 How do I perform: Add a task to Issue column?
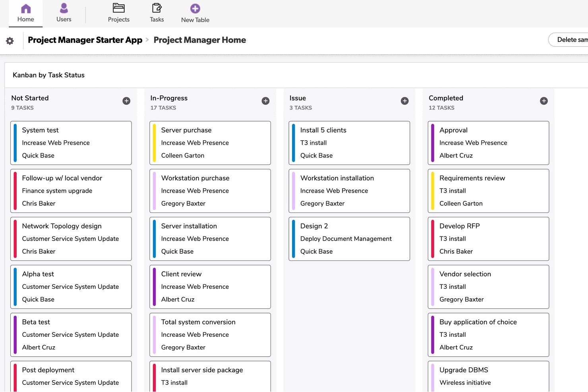pyautogui.click(x=404, y=101)
